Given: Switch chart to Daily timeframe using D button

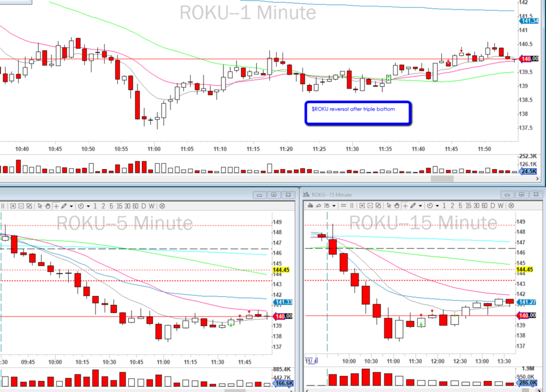Looking at the screenshot, I should 143,206.
